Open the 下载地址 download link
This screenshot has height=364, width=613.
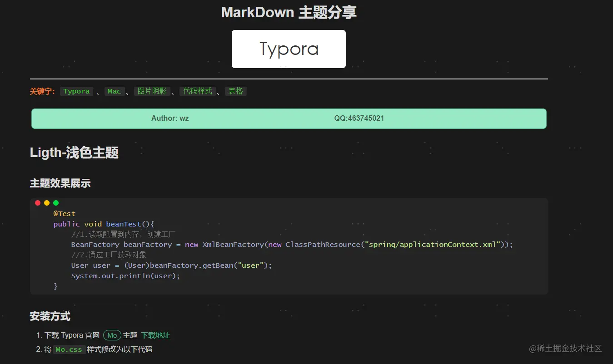155,335
